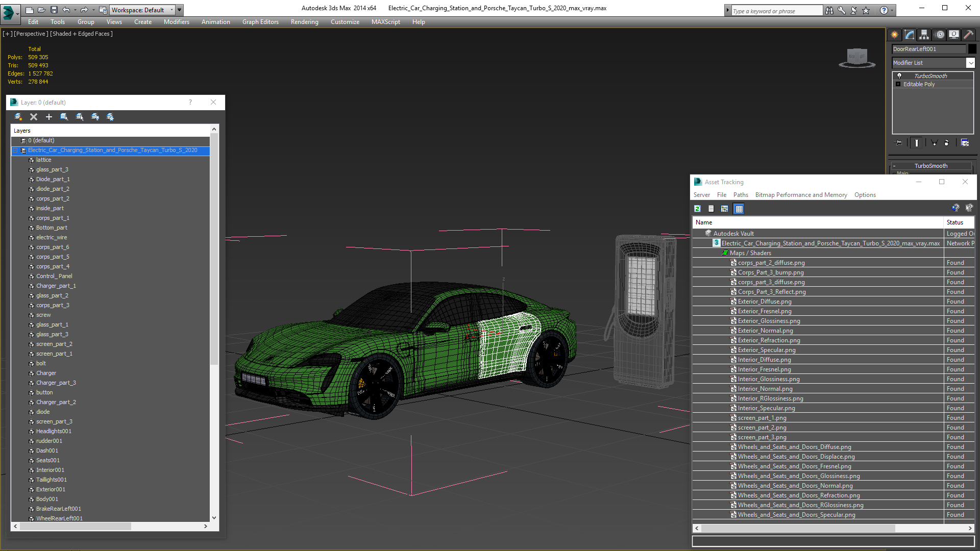The width and height of the screenshot is (980, 551).
Task: Open the Display command panel tab
Action: point(954,35)
